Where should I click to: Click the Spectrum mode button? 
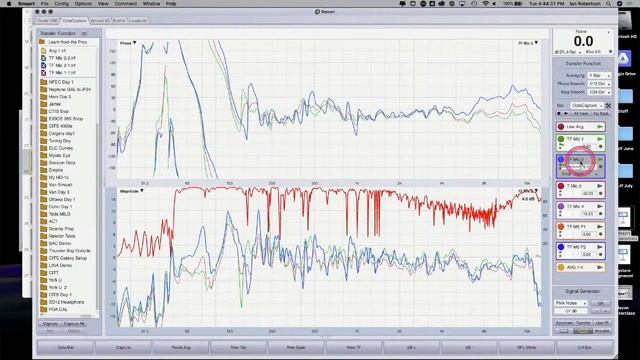point(564,323)
